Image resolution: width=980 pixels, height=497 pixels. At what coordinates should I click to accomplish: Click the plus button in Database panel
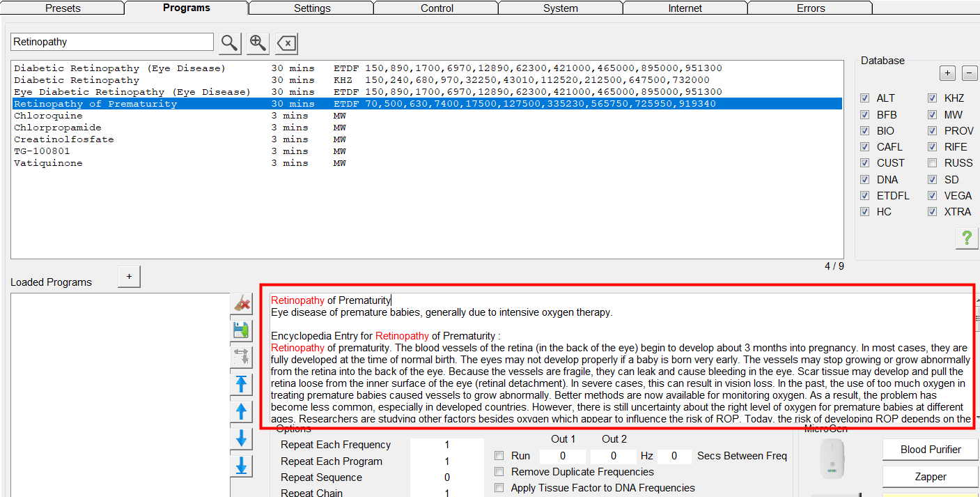947,73
